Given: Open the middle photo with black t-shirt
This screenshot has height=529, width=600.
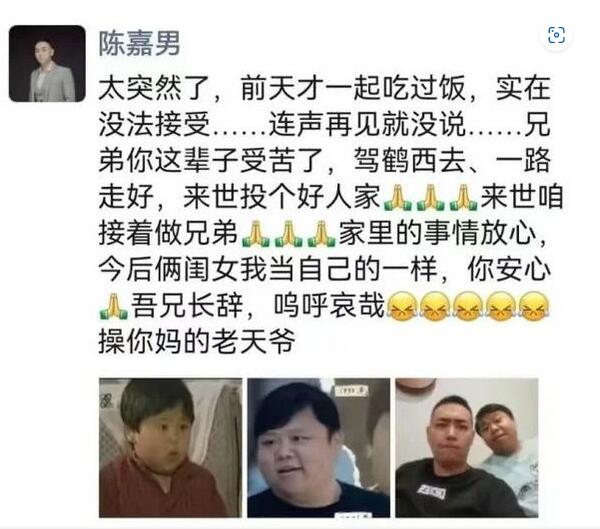Looking at the screenshot, I should tap(318, 447).
